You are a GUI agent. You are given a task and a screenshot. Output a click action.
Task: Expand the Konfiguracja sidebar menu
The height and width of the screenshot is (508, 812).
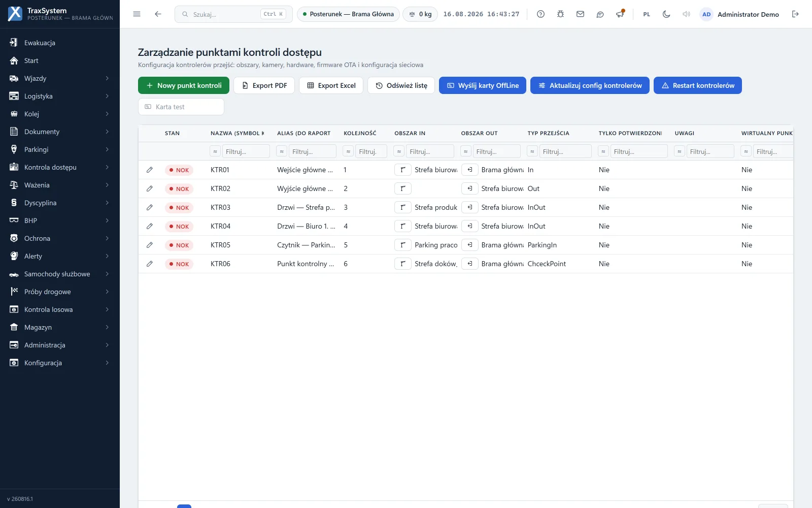click(x=60, y=363)
